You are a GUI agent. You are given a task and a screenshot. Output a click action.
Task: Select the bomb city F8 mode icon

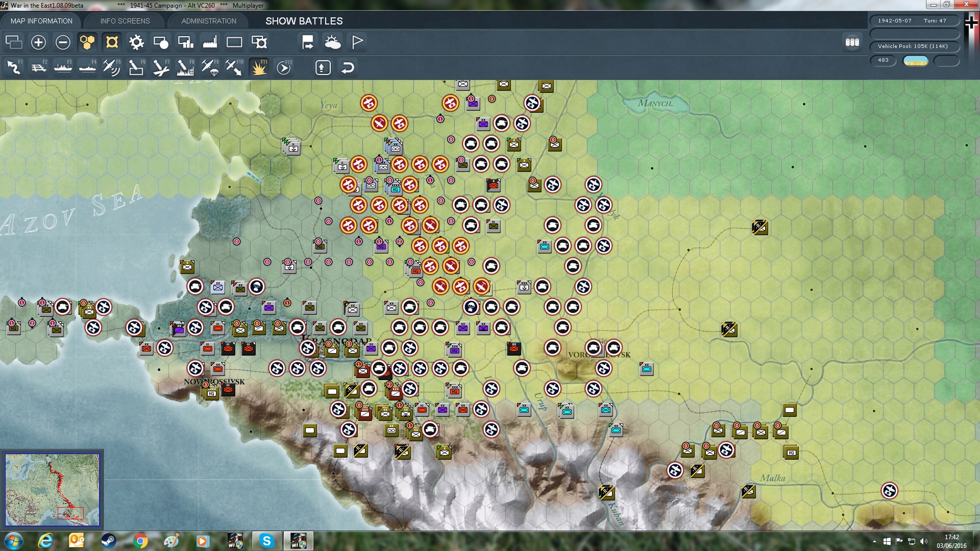click(185, 67)
